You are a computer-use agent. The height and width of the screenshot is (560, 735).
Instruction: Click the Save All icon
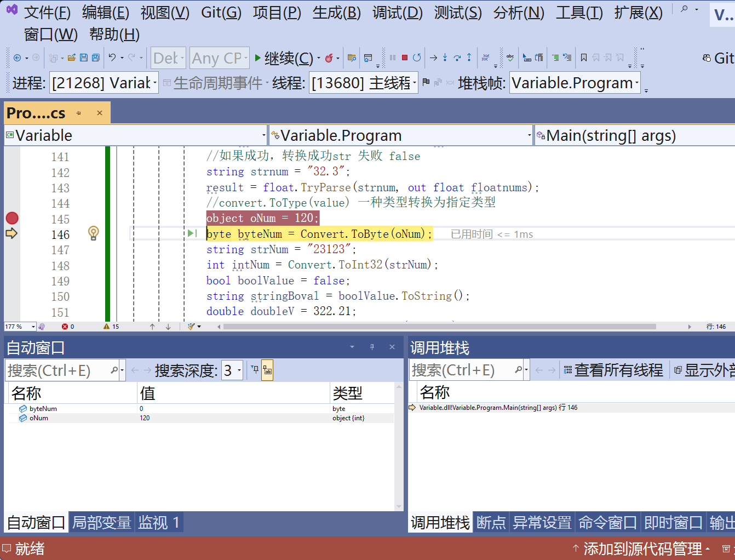click(96, 58)
